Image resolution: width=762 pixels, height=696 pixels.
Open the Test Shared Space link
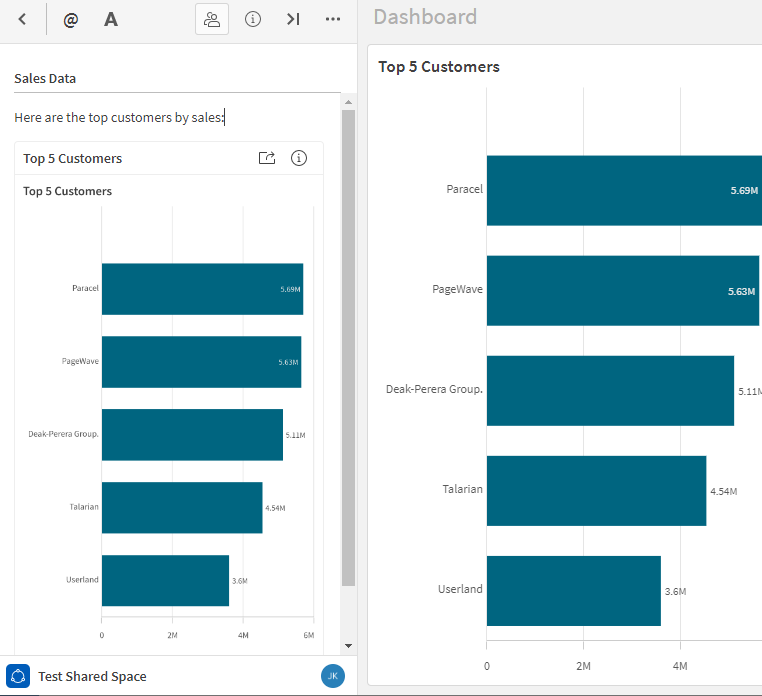(92, 677)
